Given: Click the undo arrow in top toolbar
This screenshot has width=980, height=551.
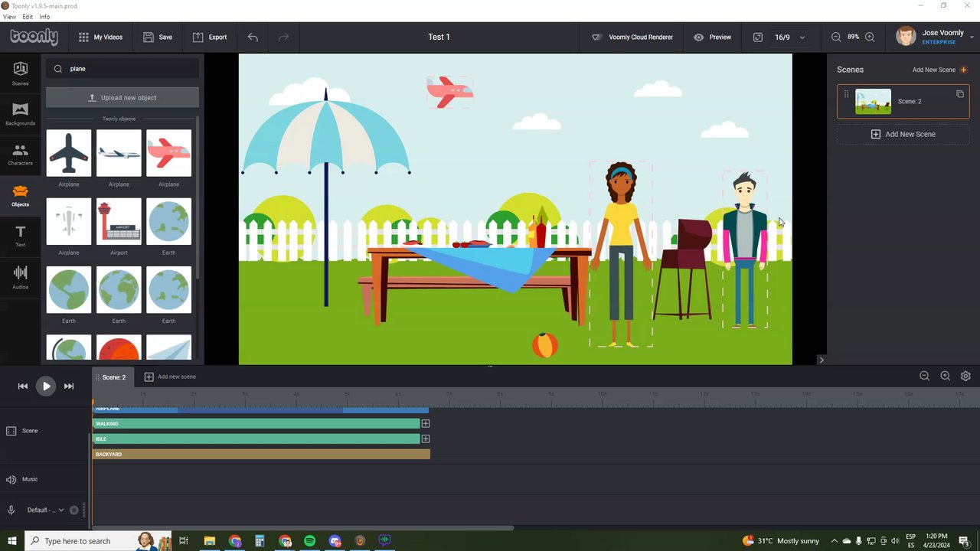Looking at the screenshot, I should (253, 37).
